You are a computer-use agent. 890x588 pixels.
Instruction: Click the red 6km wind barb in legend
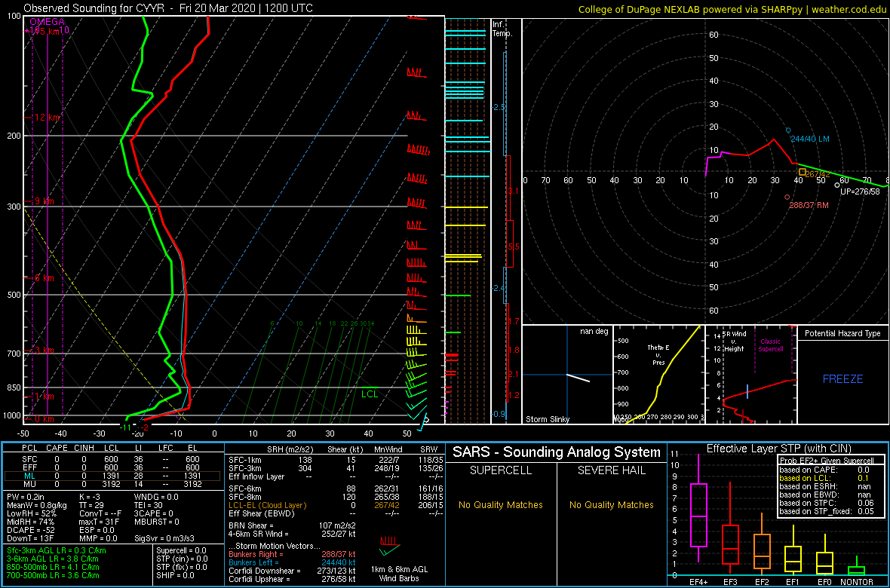[388, 541]
